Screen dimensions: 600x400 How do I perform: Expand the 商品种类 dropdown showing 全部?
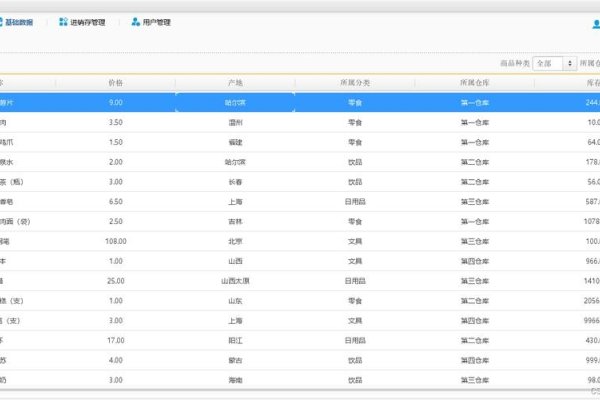[x=554, y=62]
